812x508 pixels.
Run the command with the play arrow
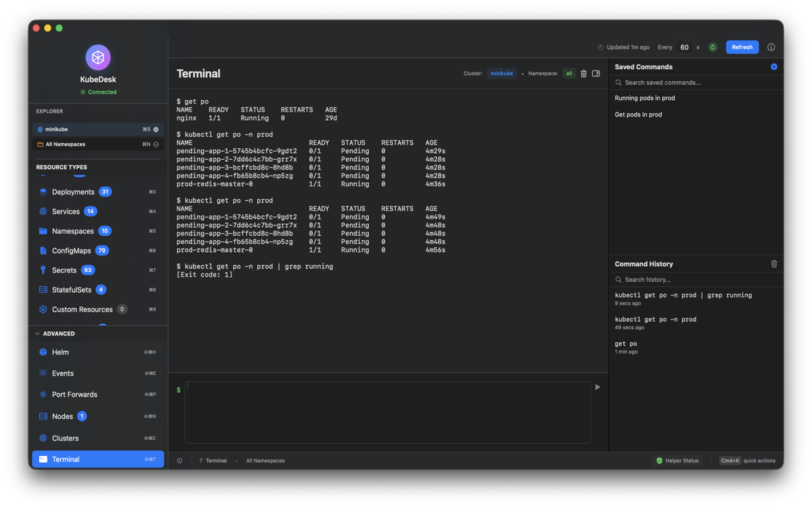tap(597, 387)
